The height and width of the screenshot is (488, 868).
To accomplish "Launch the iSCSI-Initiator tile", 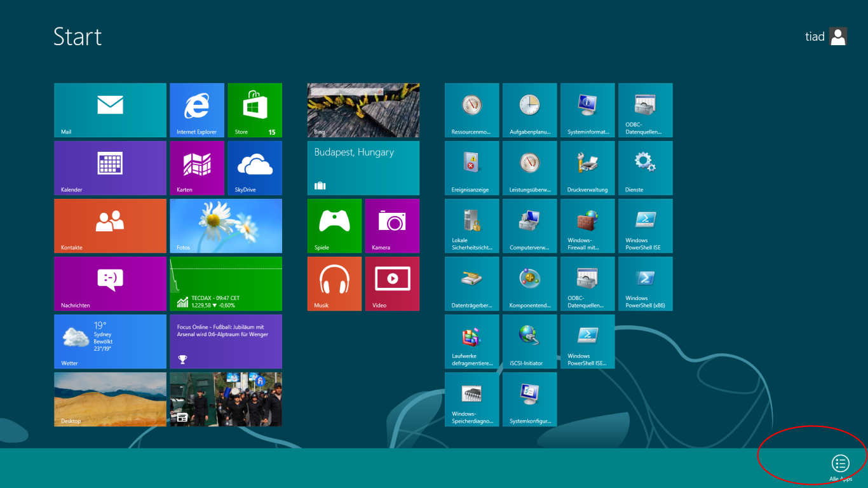I will [x=529, y=341].
